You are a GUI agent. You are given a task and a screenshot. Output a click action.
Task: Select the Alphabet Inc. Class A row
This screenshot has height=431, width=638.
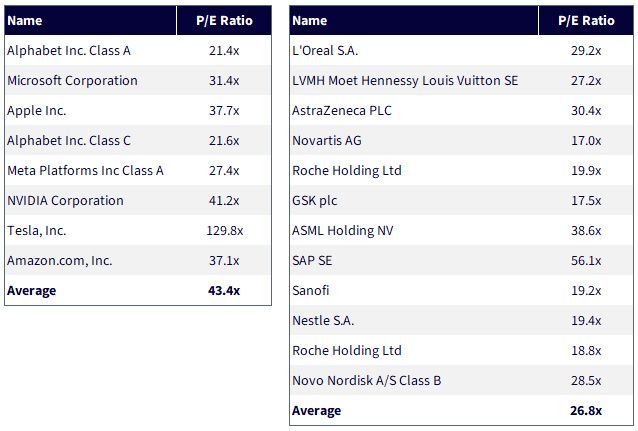(x=138, y=50)
